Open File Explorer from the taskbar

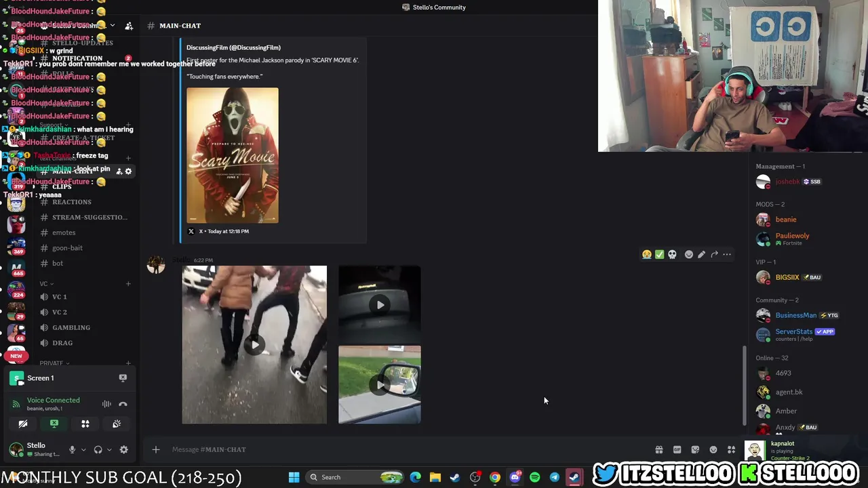[x=435, y=477]
